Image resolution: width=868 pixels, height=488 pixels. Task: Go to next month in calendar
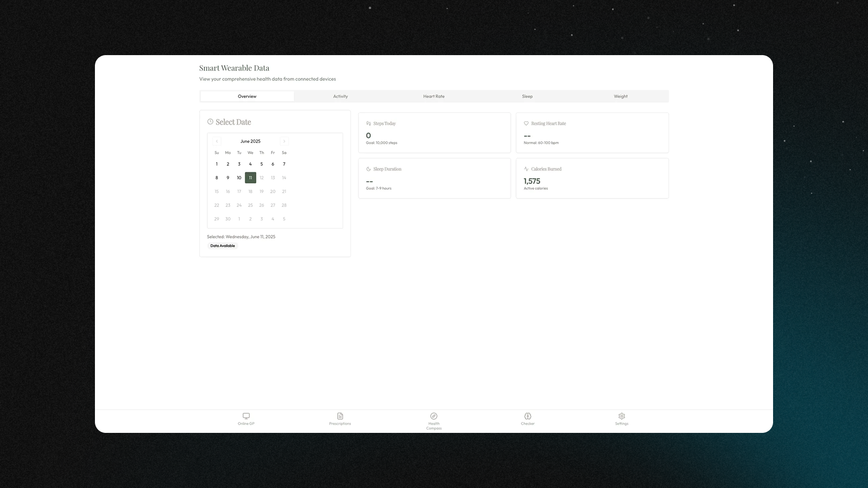(284, 141)
